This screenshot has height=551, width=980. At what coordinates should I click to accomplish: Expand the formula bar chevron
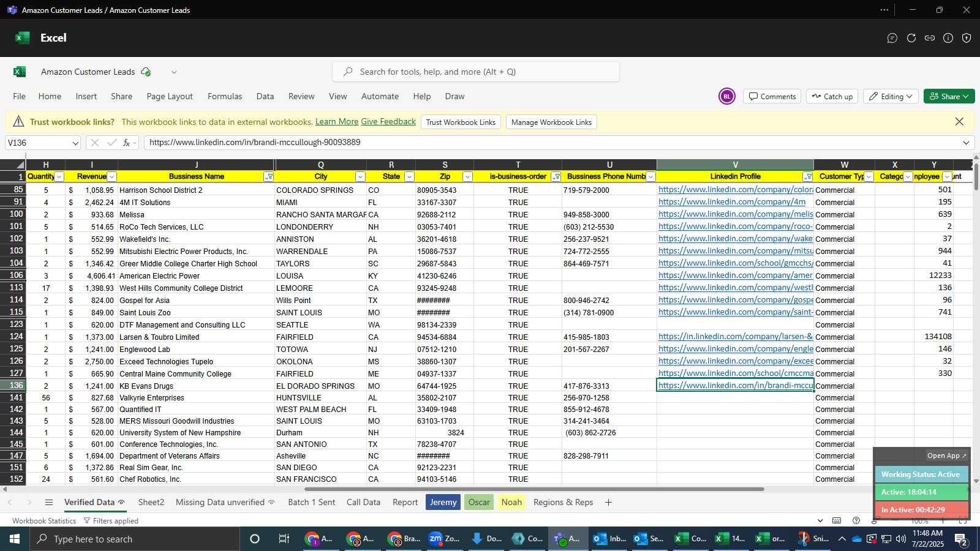point(966,143)
